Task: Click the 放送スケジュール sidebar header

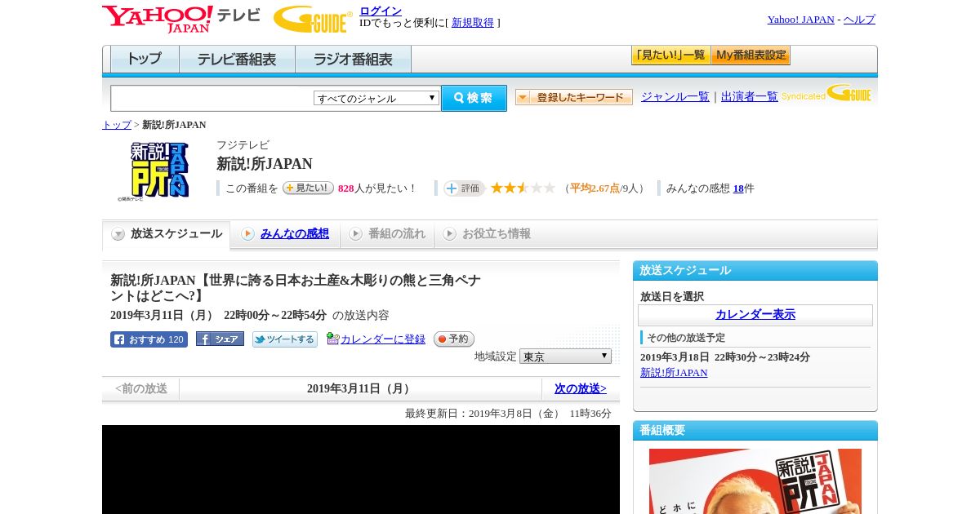Action: click(x=755, y=270)
